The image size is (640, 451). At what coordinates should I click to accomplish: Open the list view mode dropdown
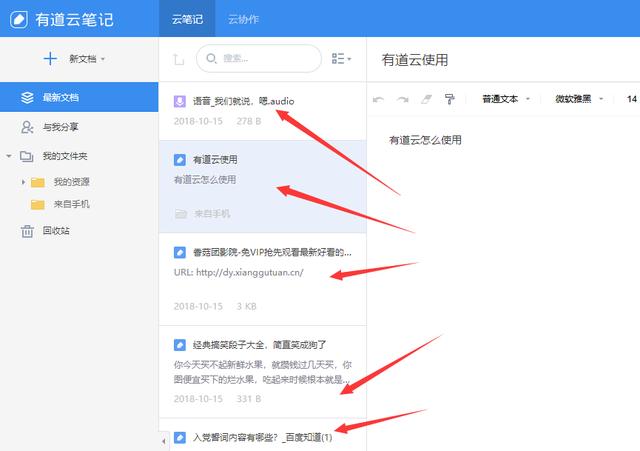click(341, 59)
